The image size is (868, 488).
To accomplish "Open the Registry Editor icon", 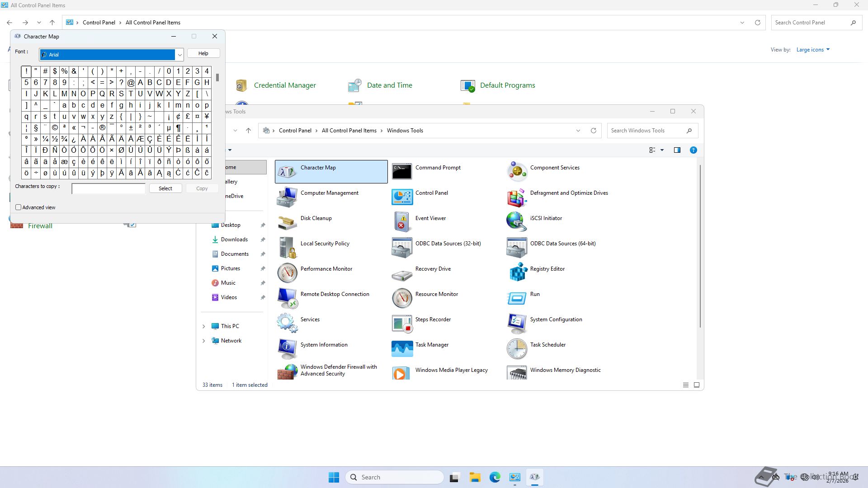I will (518, 272).
